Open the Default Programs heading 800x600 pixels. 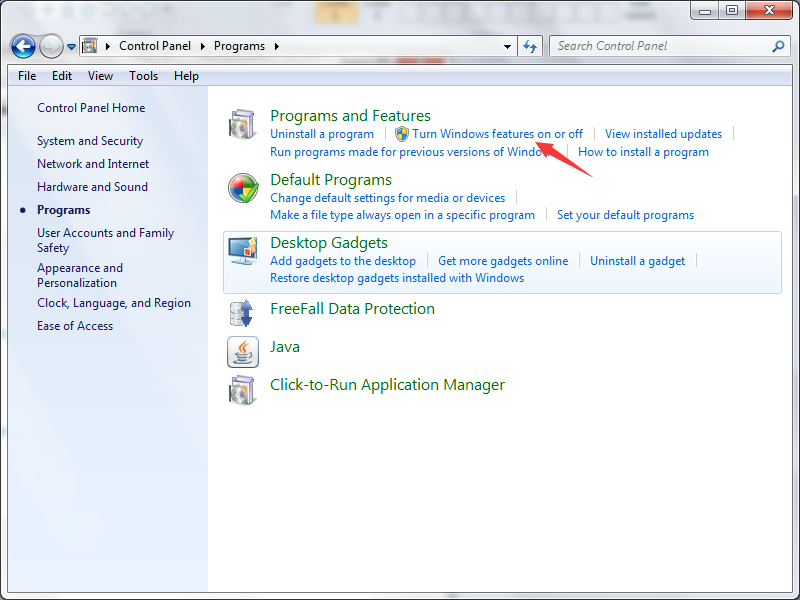331,180
